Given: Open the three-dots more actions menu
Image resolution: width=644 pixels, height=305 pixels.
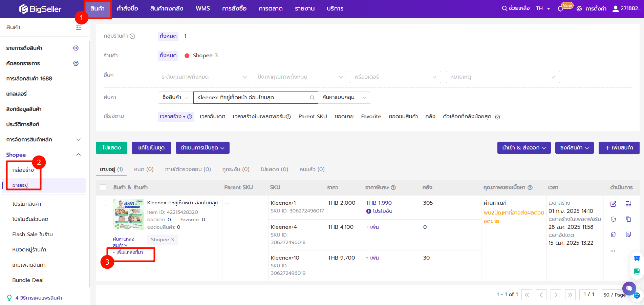Looking at the screenshot, I should 613,251.
